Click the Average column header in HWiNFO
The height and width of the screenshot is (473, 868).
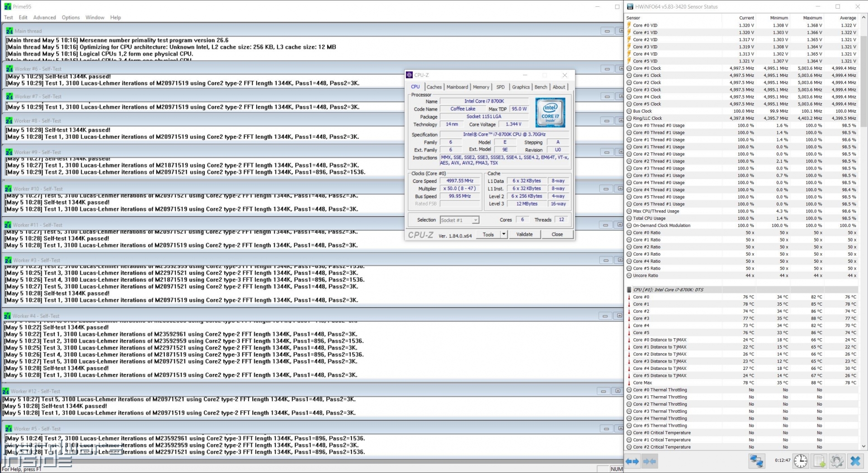tap(841, 18)
